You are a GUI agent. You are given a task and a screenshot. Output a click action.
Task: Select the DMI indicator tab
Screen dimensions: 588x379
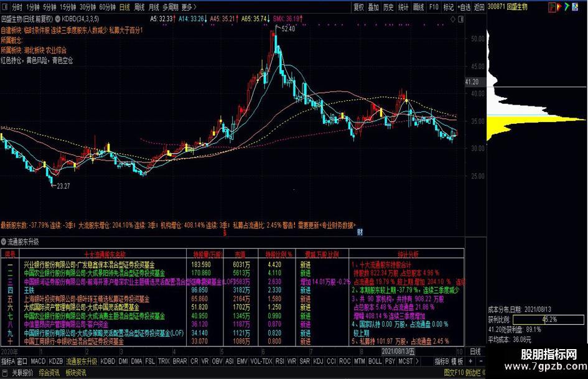pos(123,362)
